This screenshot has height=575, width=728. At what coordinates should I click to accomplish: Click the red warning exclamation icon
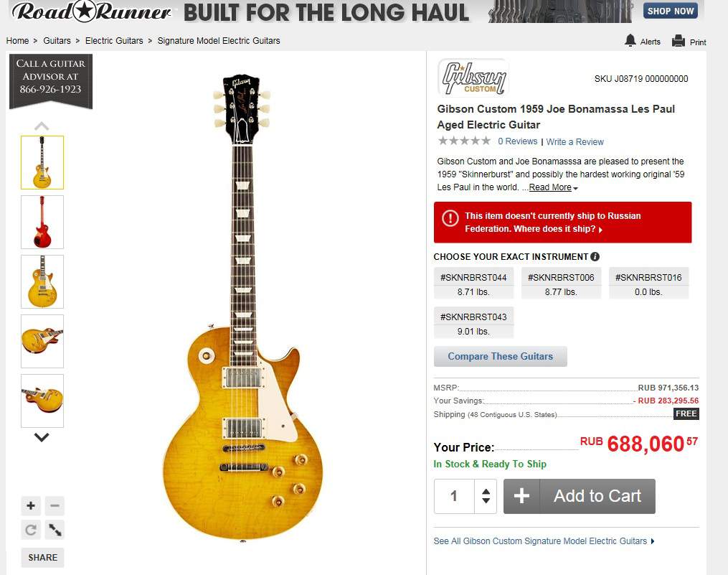tap(450, 218)
